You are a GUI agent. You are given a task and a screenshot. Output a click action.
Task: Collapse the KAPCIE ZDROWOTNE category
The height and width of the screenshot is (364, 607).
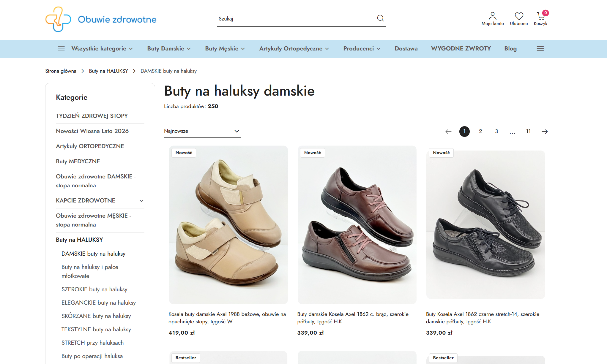point(141,200)
